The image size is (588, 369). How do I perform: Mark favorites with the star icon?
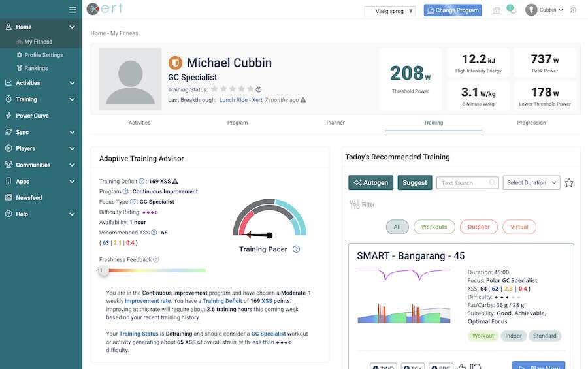point(569,183)
